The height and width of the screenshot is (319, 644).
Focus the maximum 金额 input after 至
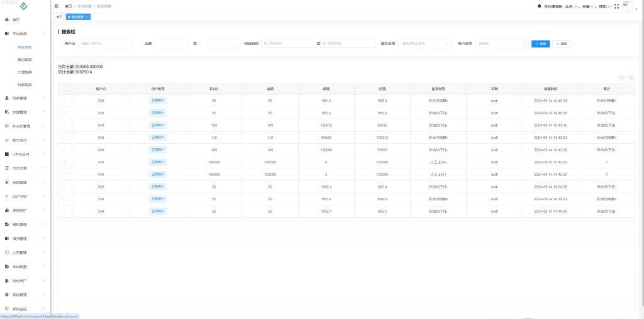pos(224,43)
